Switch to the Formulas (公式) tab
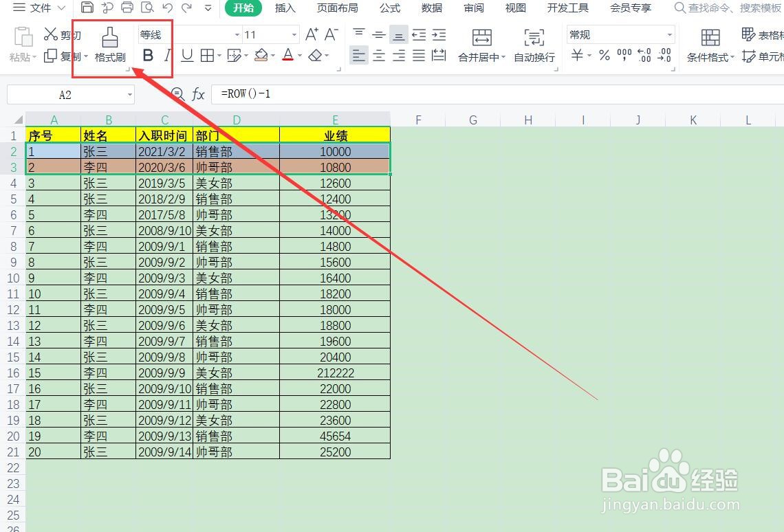The width and height of the screenshot is (784, 532). [x=390, y=8]
